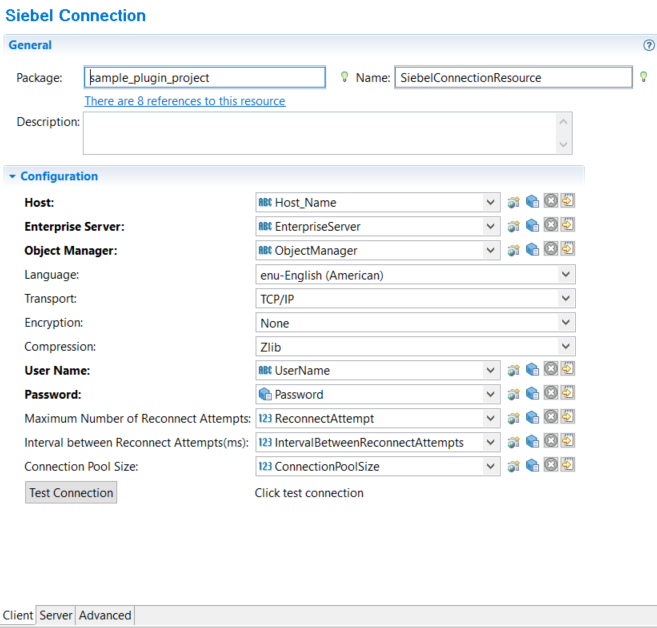Viewport: 657px width, 628px height.
Task: Click the globe icon in Enterprise Server row
Action: (x=514, y=226)
